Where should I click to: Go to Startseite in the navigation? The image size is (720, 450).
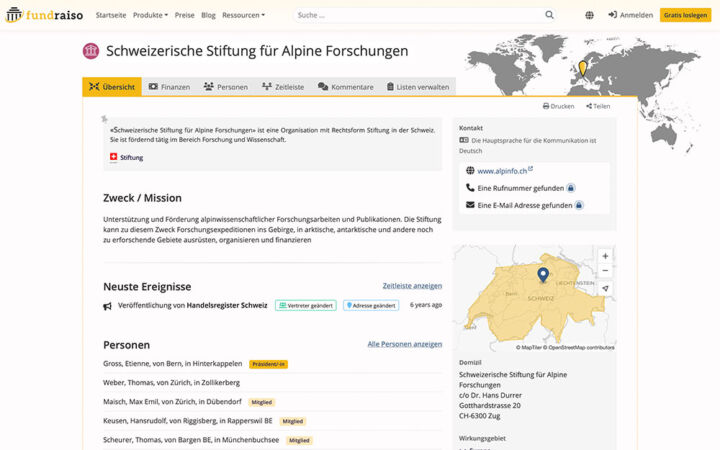(x=111, y=15)
